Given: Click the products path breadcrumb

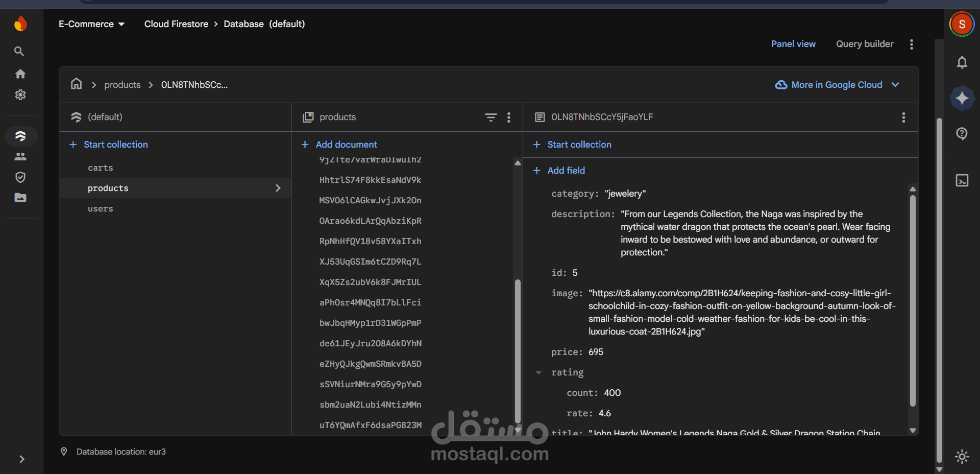Looking at the screenshot, I should pyautogui.click(x=122, y=85).
